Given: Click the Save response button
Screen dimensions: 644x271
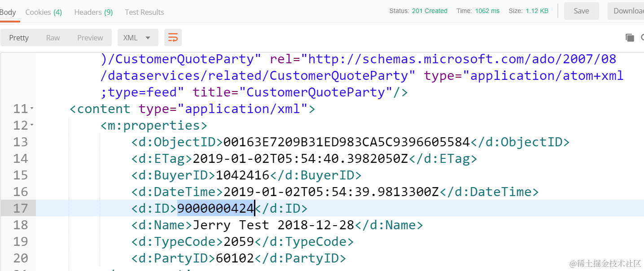Looking at the screenshot, I should 581,11.
